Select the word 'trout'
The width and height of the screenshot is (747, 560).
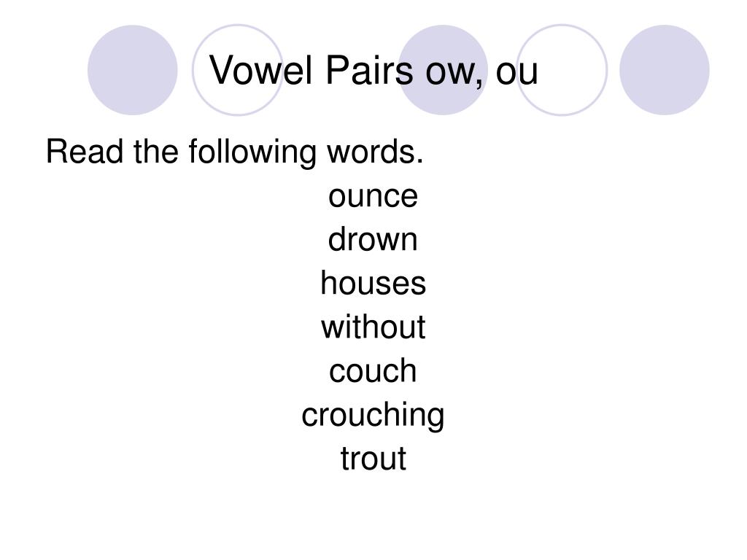[373, 459]
